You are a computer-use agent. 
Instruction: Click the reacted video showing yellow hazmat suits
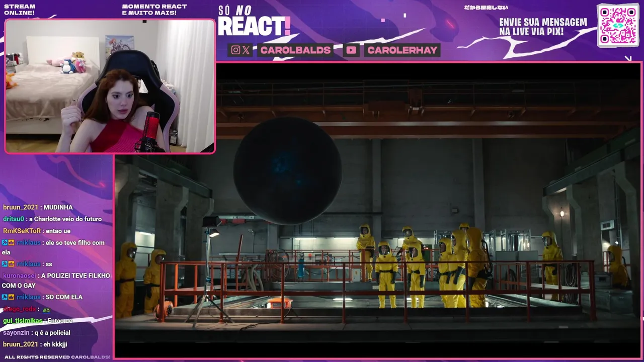[x=378, y=210]
